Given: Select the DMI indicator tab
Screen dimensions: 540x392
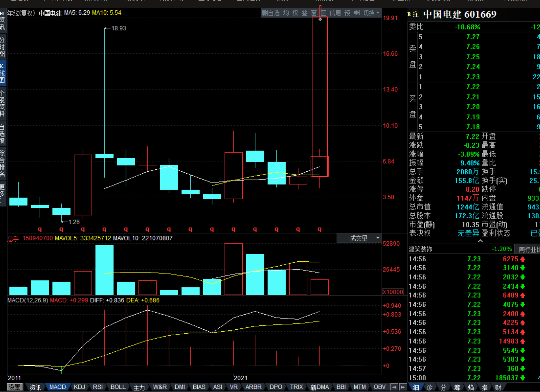Looking at the screenshot, I should 180,387.
